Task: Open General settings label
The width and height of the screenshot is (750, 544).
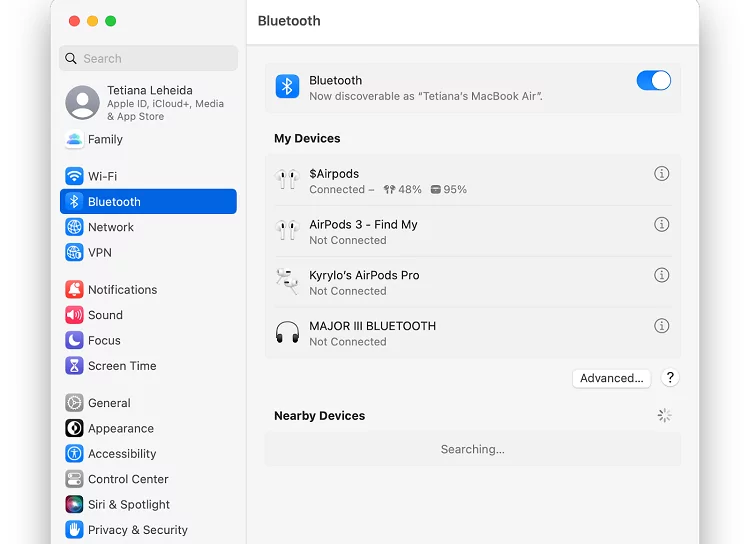Action: (109, 403)
